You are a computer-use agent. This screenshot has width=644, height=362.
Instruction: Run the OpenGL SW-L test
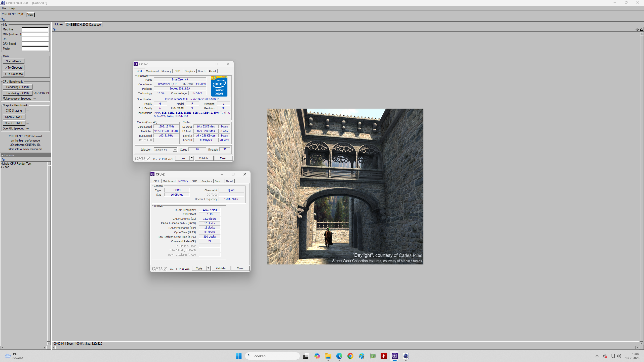(14, 117)
